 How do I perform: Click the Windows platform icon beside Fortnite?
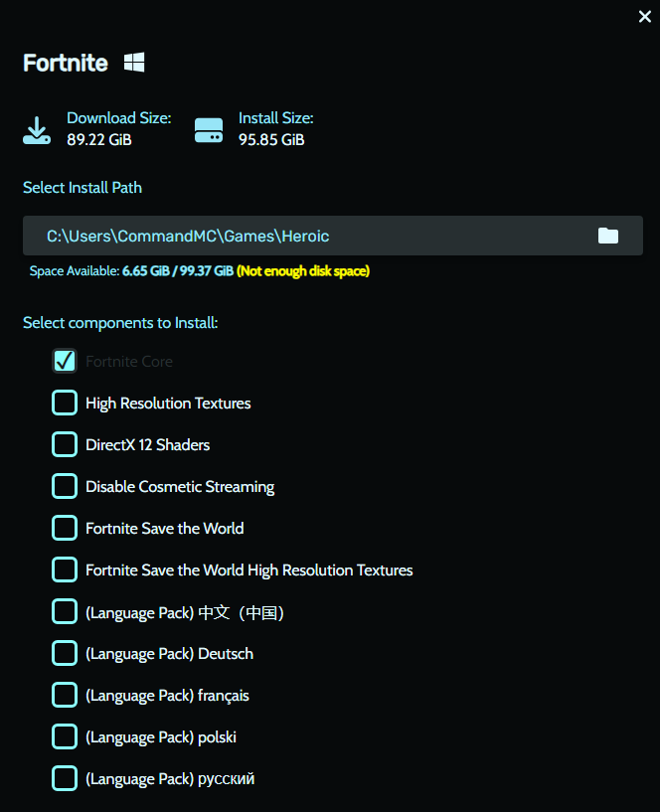[134, 63]
